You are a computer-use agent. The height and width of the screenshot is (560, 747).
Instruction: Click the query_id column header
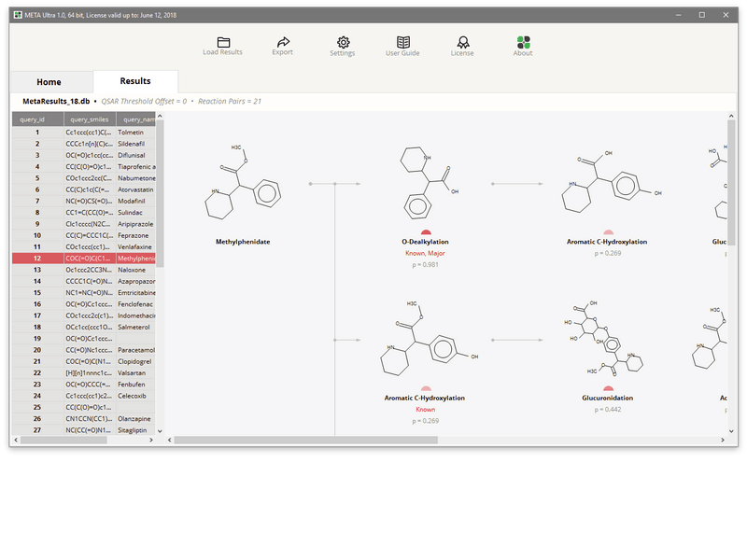pos(37,119)
